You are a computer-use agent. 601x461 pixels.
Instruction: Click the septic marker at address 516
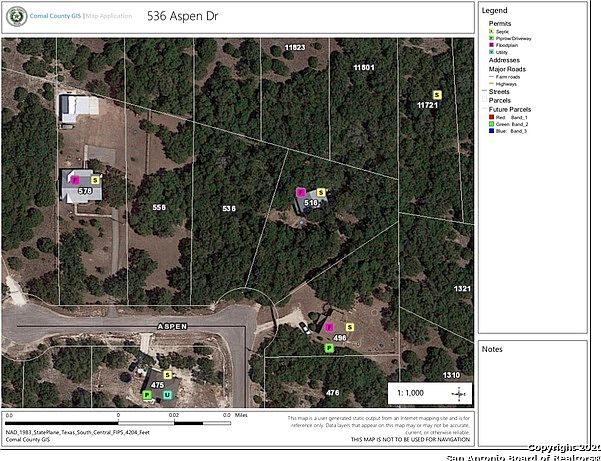[x=321, y=192]
